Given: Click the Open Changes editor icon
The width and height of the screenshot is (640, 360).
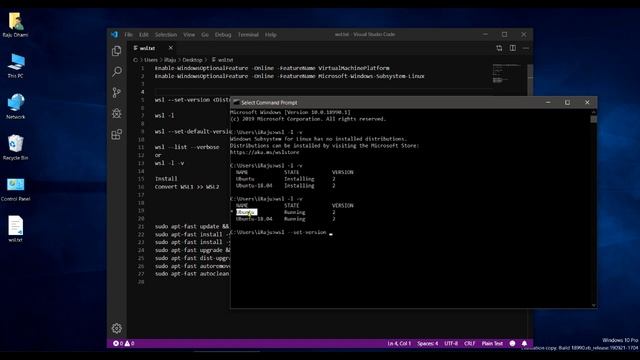Looking at the screenshot, I should (x=499, y=48).
